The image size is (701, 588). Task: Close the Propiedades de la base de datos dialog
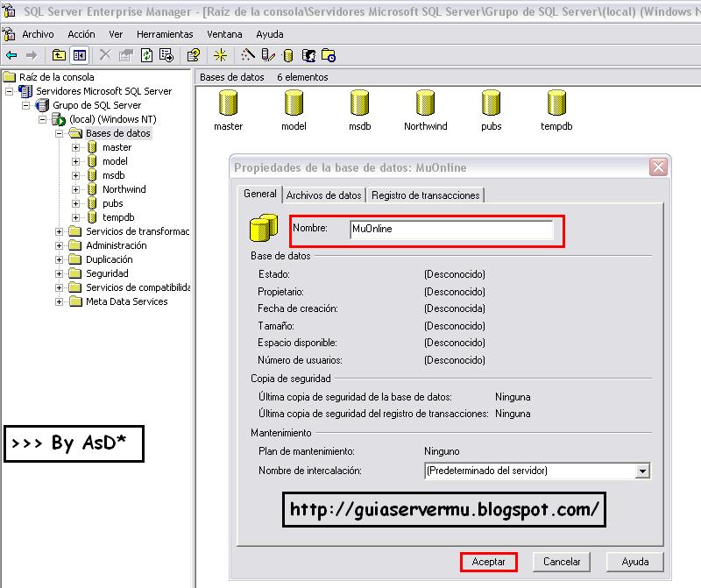click(658, 167)
